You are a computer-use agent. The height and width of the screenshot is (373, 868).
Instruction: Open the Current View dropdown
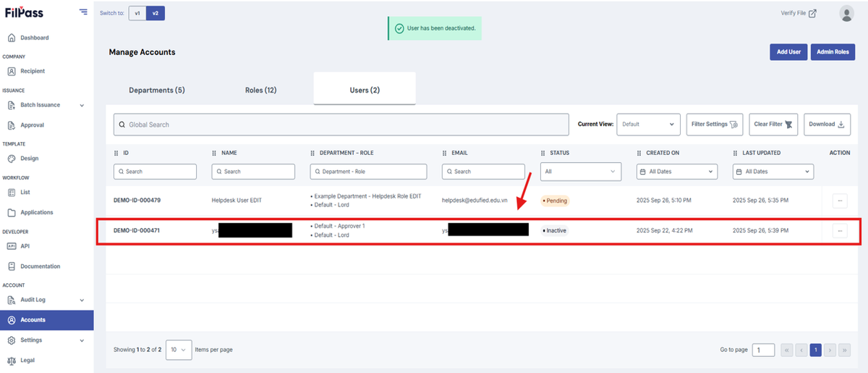click(x=648, y=124)
